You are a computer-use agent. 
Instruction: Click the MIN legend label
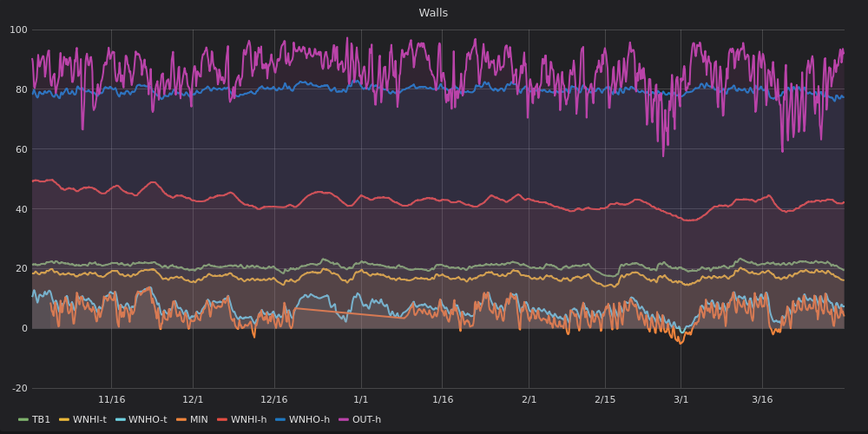coord(200,420)
